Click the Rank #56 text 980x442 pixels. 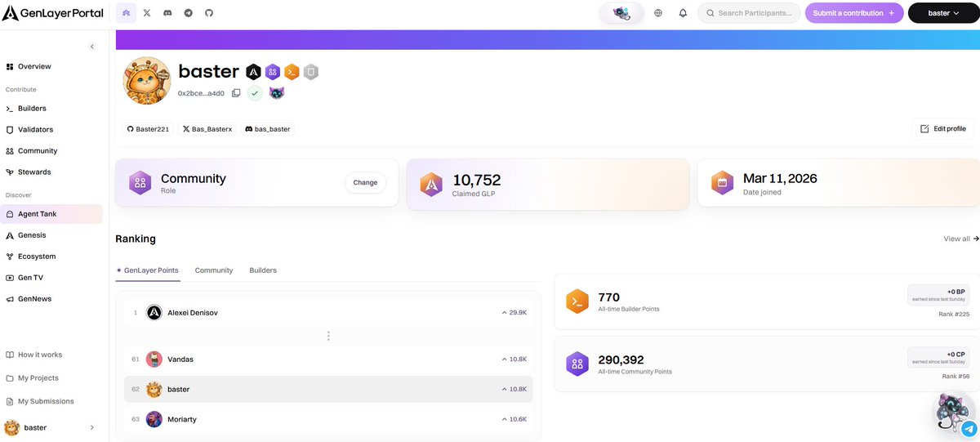pyautogui.click(x=955, y=377)
